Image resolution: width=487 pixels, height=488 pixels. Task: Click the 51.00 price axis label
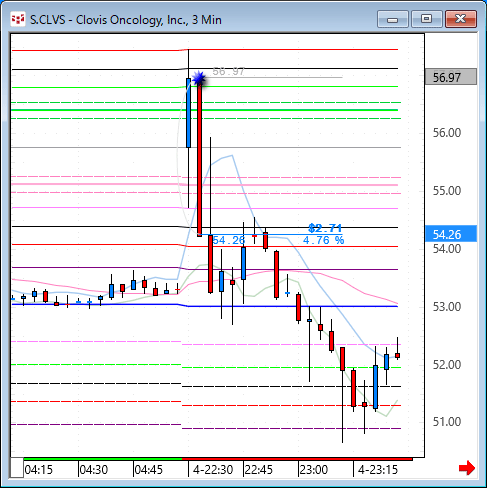pos(447,422)
